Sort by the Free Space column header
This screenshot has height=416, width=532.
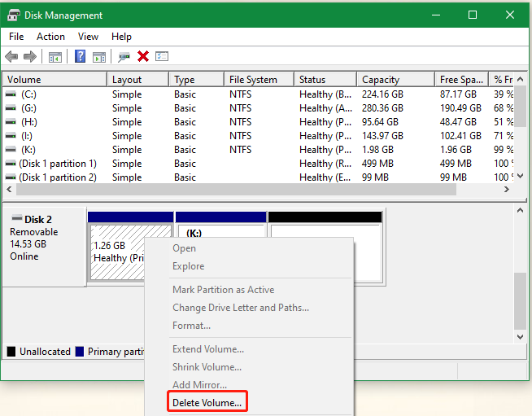tap(461, 80)
